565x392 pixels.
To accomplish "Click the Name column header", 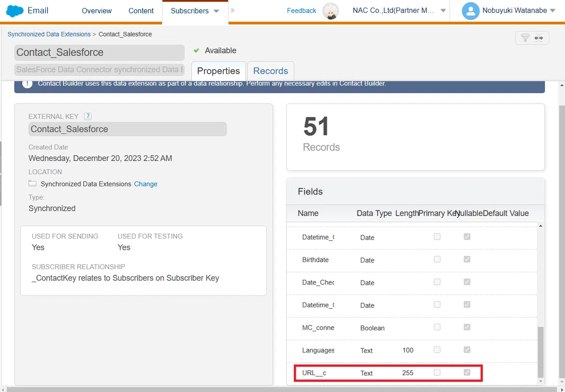I will pyautogui.click(x=308, y=213).
